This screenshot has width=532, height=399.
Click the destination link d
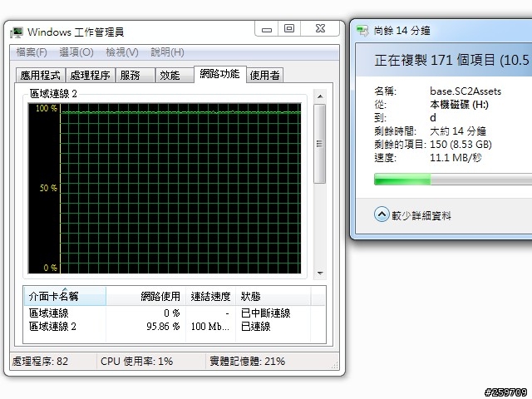click(433, 118)
